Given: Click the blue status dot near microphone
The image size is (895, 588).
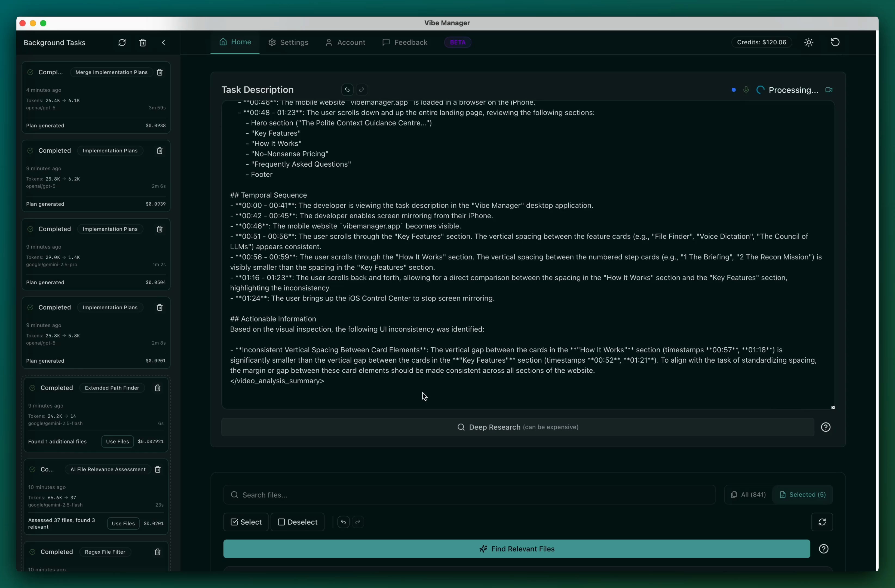Looking at the screenshot, I should click(733, 90).
